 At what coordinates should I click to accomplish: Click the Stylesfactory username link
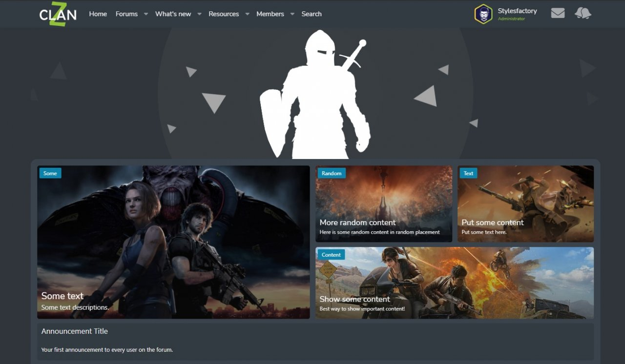pyautogui.click(x=517, y=11)
